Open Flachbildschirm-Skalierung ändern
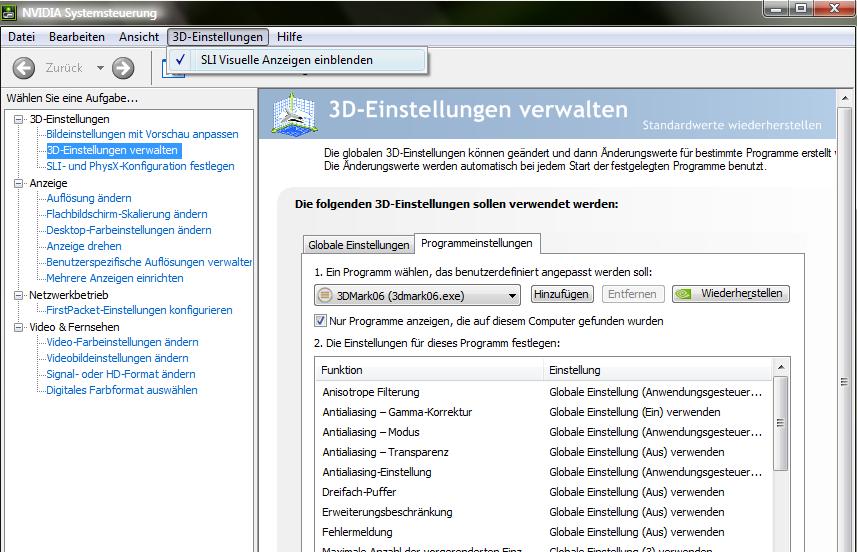Image resolution: width=857 pixels, height=552 pixels. tap(127, 214)
